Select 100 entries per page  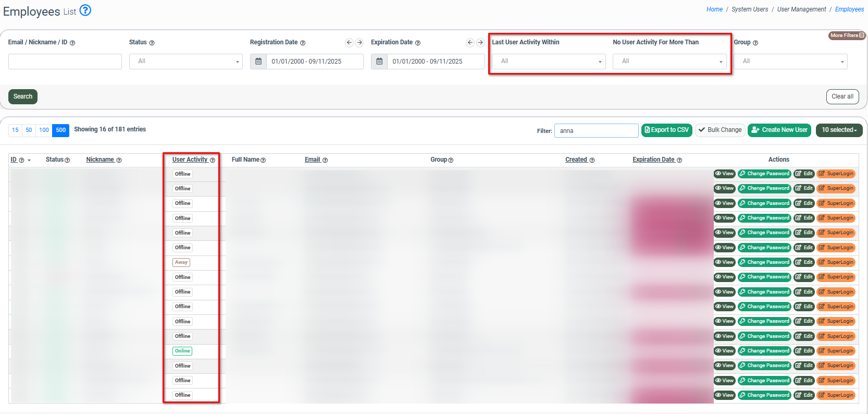(44, 130)
